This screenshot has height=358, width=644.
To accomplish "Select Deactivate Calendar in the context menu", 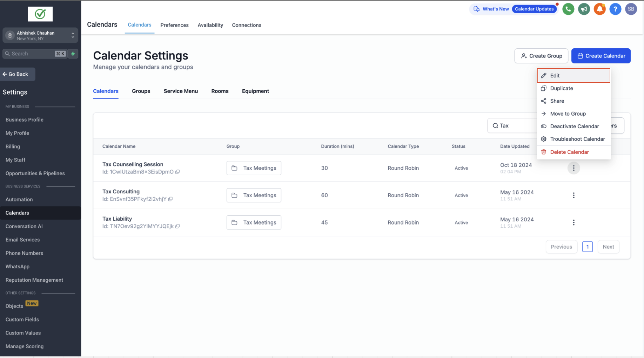I will (x=574, y=126).
